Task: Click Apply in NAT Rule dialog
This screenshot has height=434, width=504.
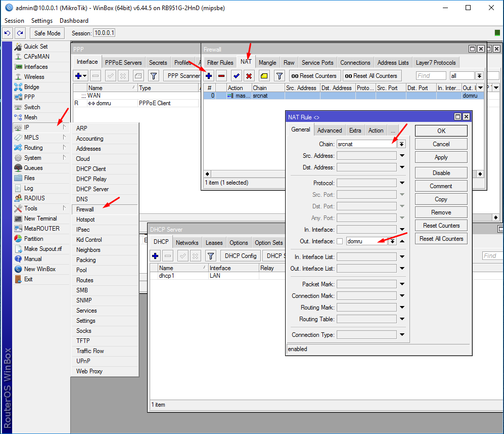Action: 441,157
